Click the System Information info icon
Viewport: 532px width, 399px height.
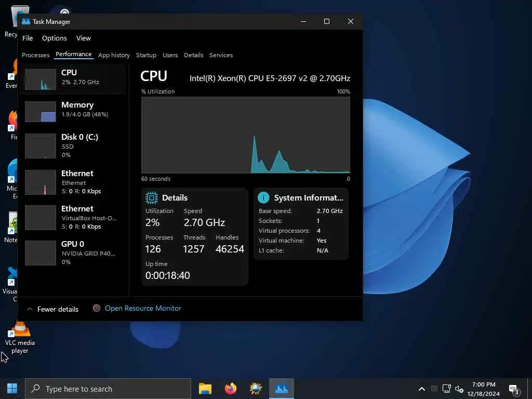point(263,197)
